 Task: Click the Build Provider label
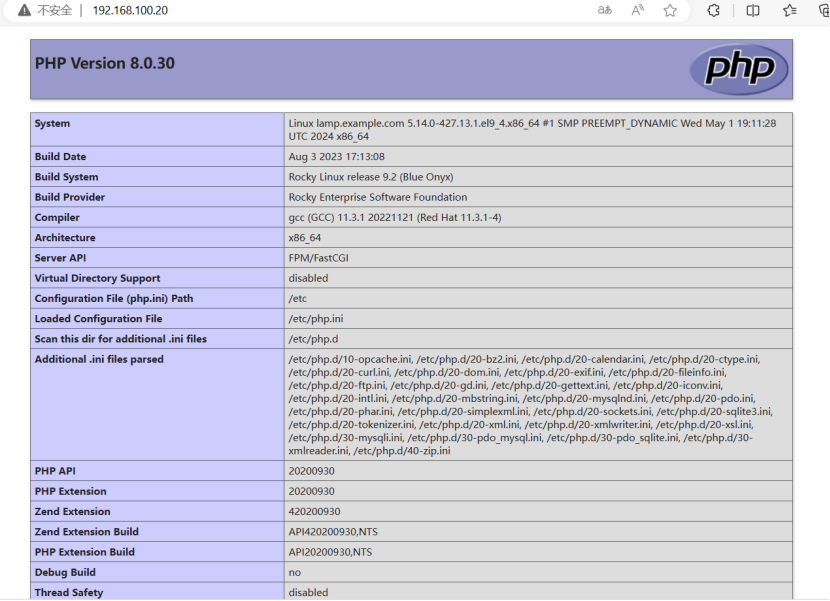pyautogui.click(x=70, y=197)
